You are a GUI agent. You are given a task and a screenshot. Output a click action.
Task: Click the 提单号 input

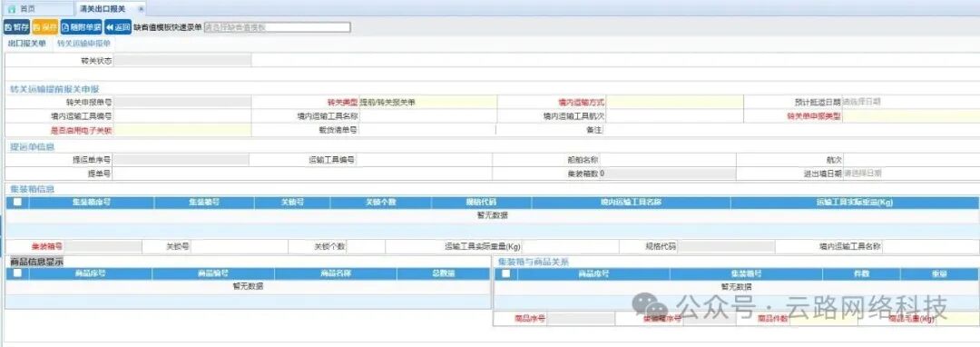pyautogui.click(x=302, y=173)
